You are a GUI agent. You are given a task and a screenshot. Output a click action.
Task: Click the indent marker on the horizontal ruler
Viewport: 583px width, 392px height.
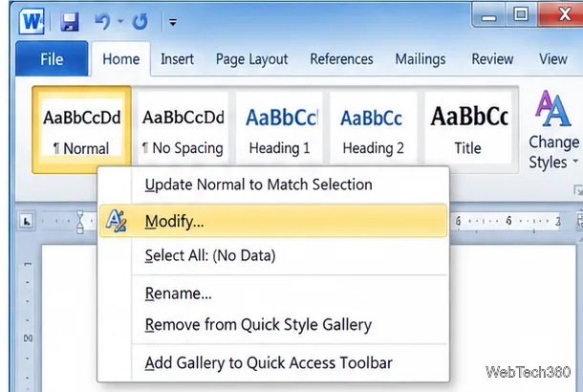click(80, 222)
